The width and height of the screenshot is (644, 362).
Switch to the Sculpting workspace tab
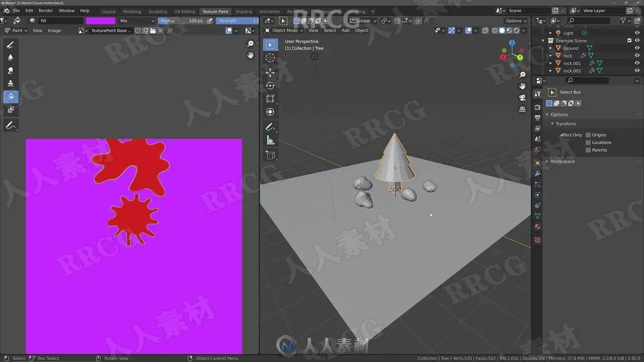(x=157, y=11)
